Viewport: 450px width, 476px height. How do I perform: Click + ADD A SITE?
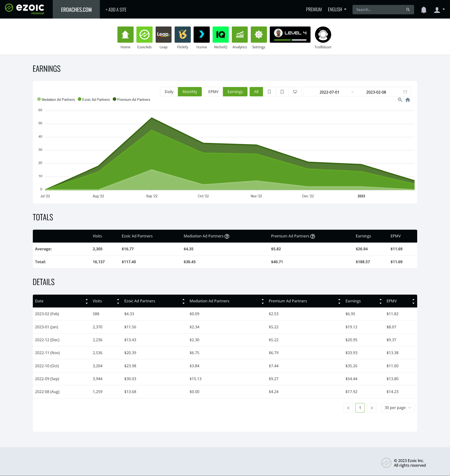[x=116, y=10]
